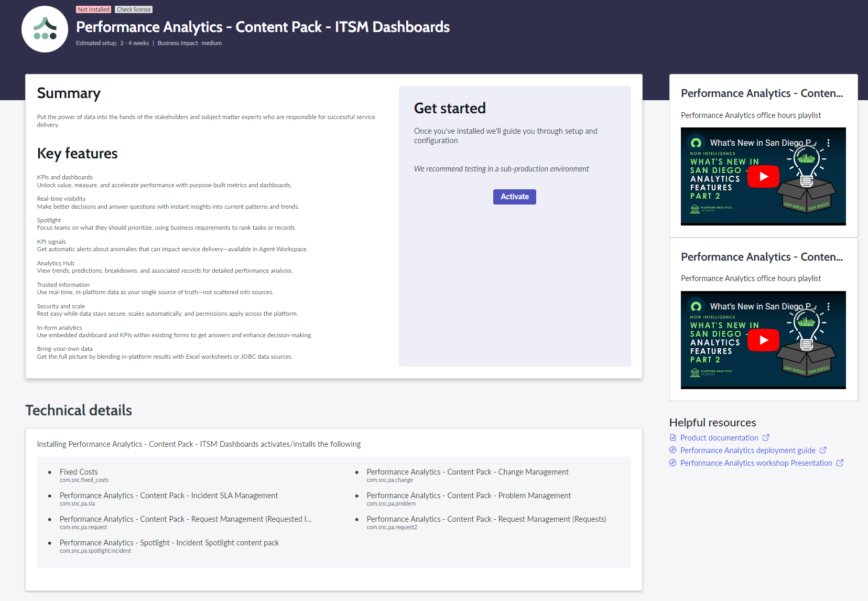The image size is (868, 601).
Task: Open more options on first video
Action: point(828,143)
